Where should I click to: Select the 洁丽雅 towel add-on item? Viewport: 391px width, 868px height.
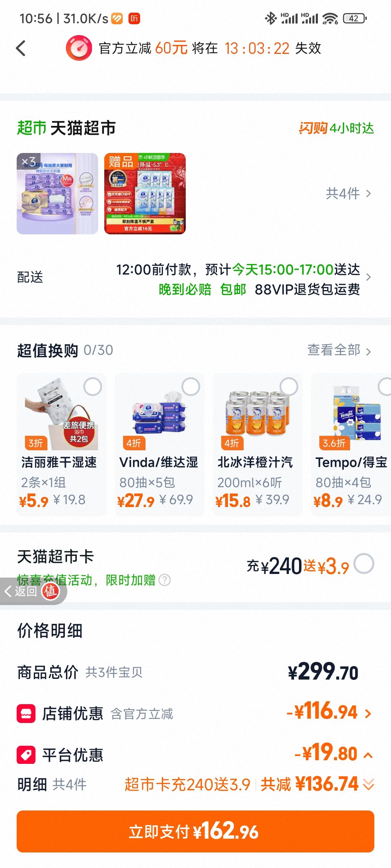click(93, 387)
